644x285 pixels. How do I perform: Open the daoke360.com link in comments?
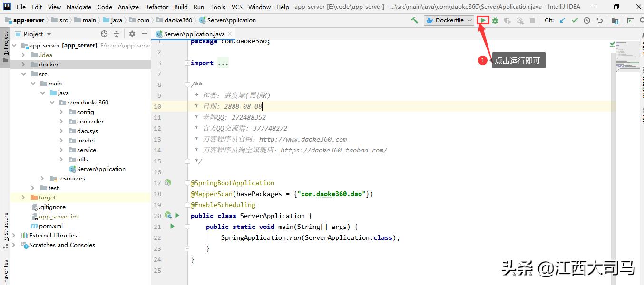click(303, 139)
